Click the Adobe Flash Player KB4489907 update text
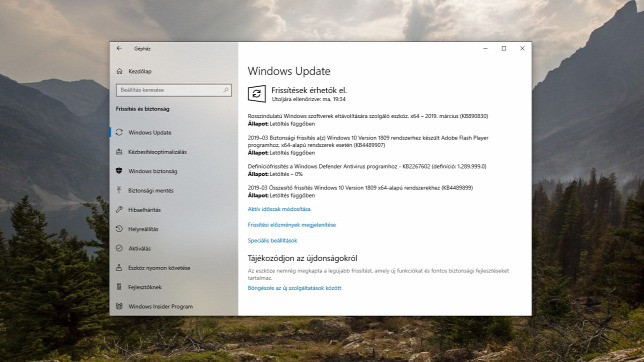644x362 pixels. click(x=368, y=141)
